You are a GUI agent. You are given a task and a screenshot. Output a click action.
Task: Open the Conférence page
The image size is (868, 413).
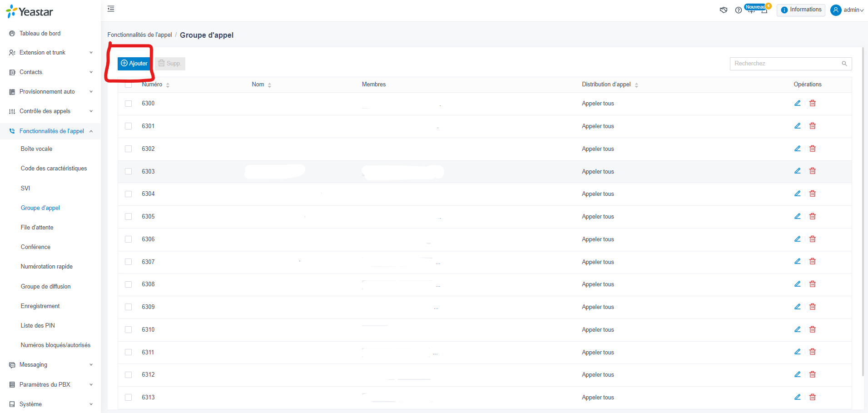click(35, 247)
